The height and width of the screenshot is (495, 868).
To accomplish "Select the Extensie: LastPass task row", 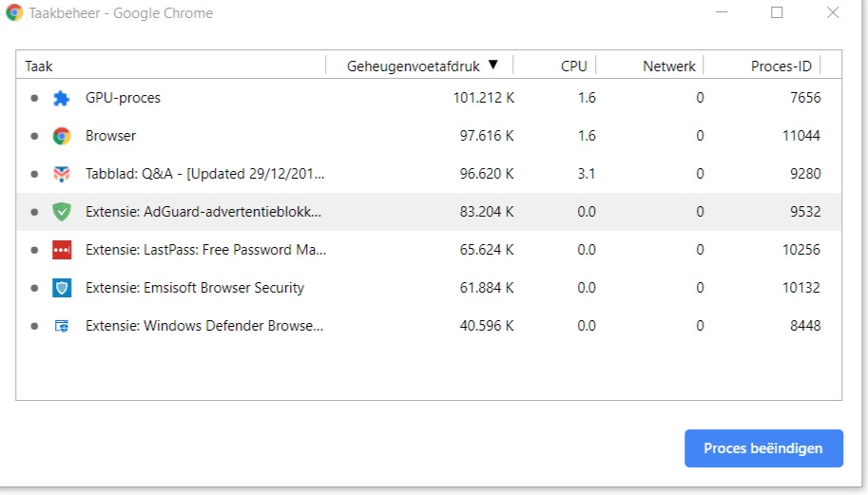I will (x=205, y=250).
